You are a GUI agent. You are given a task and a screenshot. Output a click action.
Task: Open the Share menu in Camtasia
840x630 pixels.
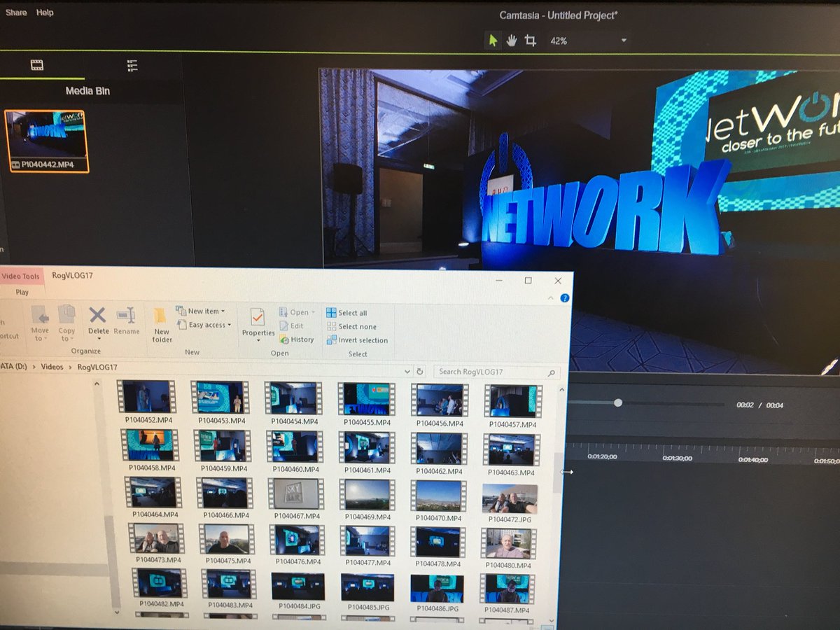(x=16, y=13)
